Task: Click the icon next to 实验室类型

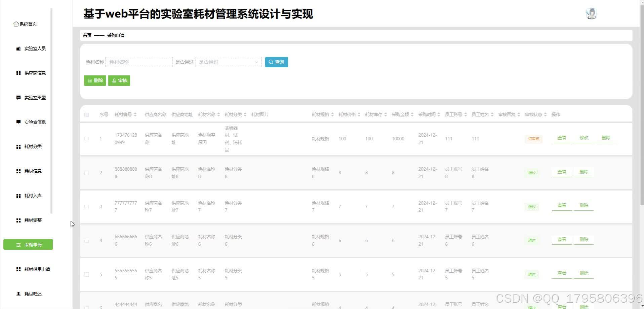Action: 18,98
